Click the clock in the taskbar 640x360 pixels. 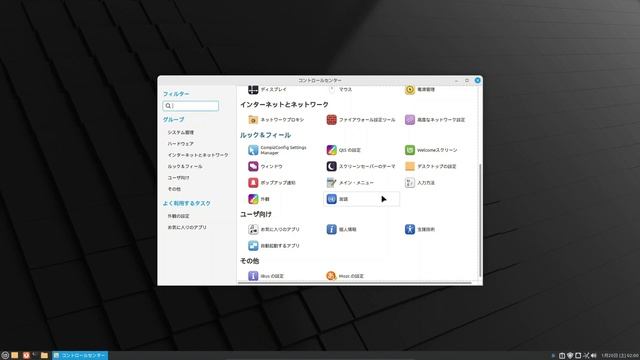point(620,356)
